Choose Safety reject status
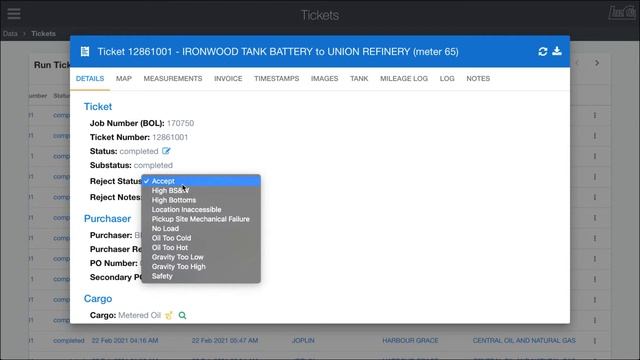Screen dimensions: 640x360 [201, 276]
